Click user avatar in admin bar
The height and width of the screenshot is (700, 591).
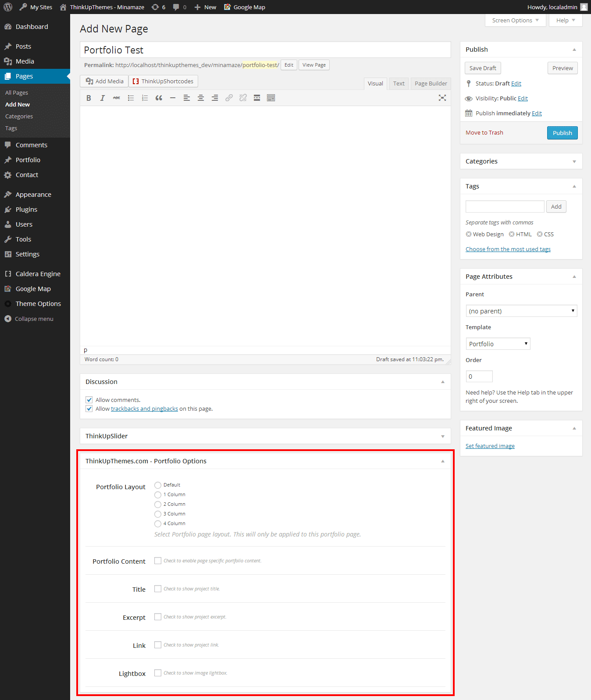point(584,7)
